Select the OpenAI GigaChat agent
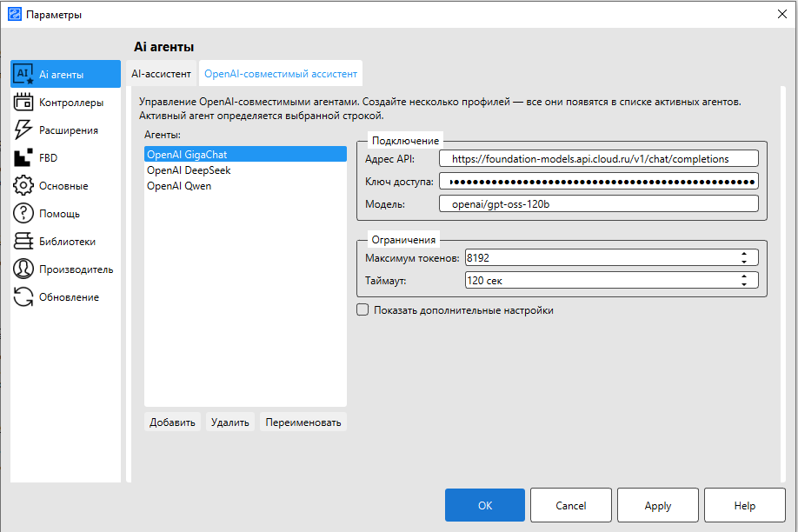Image resolution: width=798 pixels, height=532 pixels. tap(245, 154)
